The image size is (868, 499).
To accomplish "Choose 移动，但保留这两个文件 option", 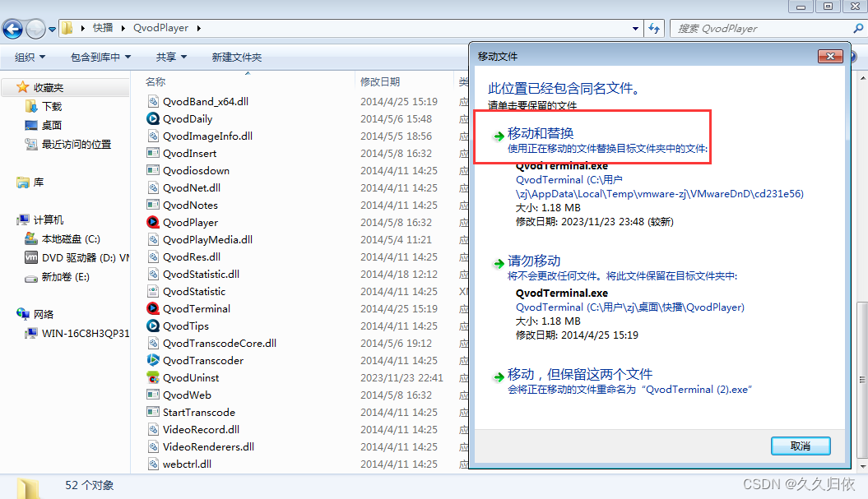I will [579, 375].
